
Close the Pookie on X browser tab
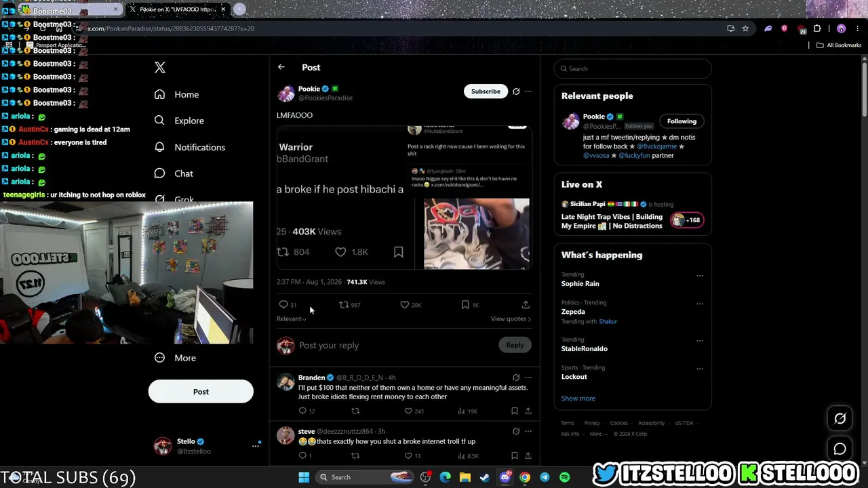223,9
